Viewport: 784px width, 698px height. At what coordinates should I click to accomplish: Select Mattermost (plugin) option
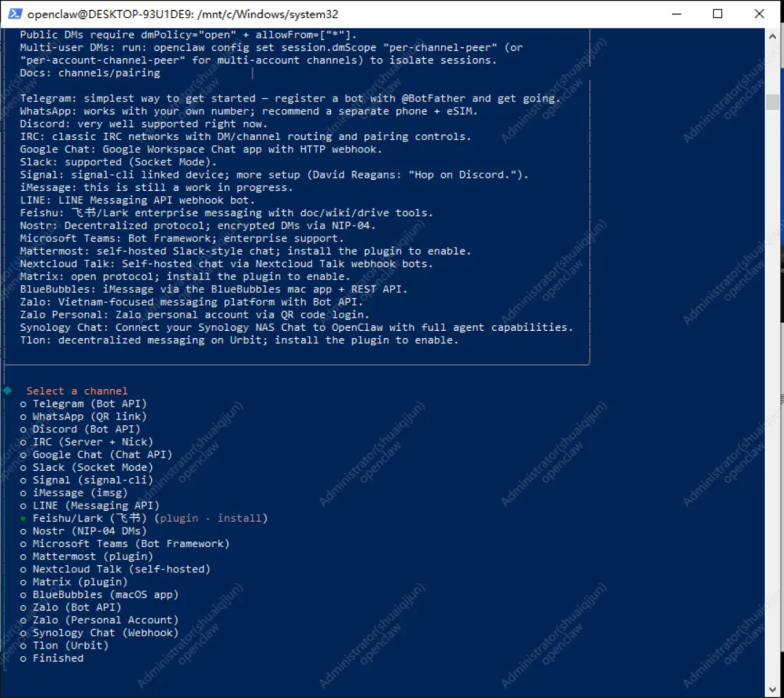pos(86,557)
